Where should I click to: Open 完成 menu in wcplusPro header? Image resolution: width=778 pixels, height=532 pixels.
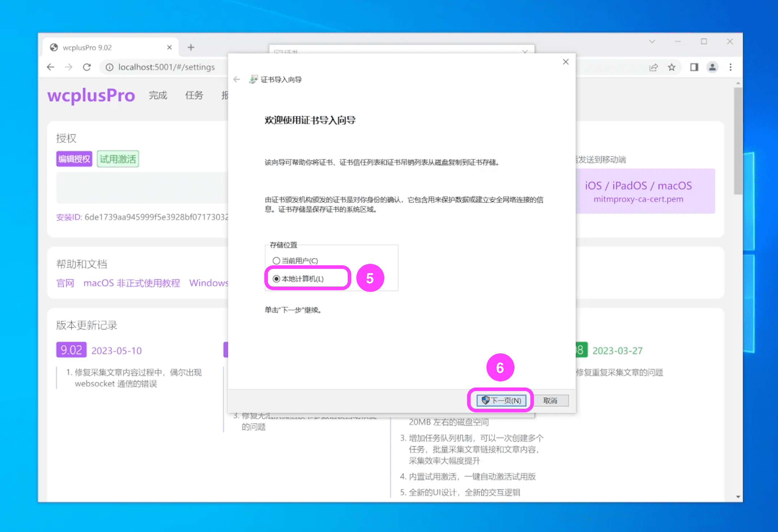158,95
